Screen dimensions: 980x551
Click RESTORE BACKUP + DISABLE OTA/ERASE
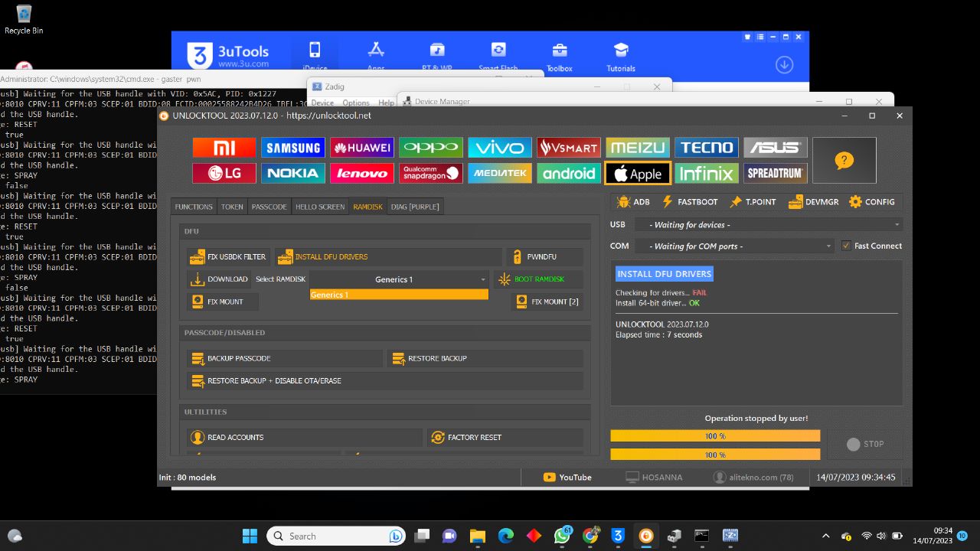(385, 380)
